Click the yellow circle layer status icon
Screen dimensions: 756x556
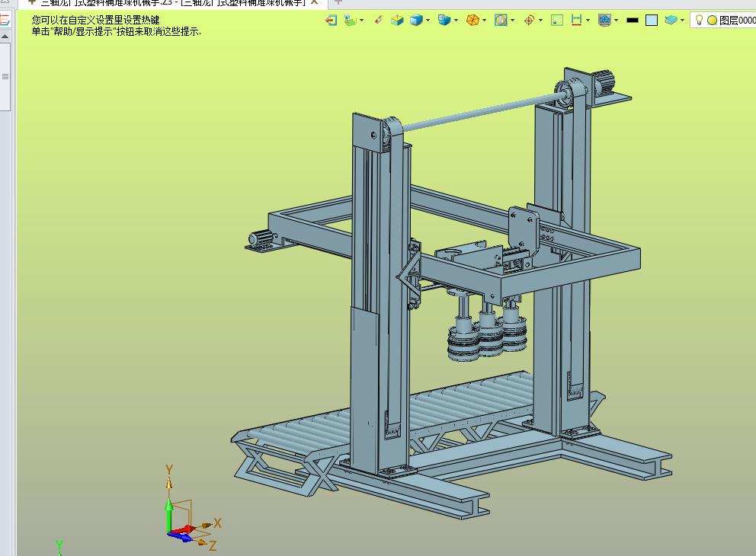pyautogui.click(x=712, y=21)
